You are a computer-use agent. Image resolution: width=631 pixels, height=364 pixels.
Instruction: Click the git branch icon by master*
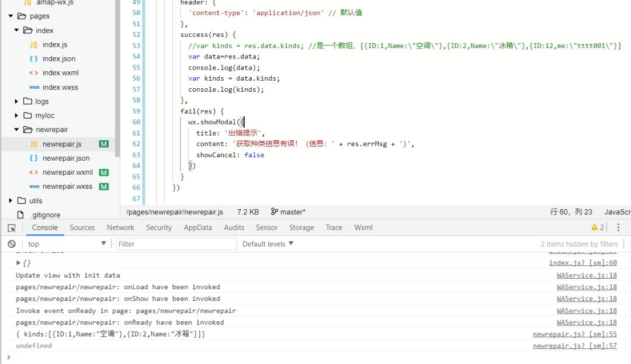click(274, 212)
